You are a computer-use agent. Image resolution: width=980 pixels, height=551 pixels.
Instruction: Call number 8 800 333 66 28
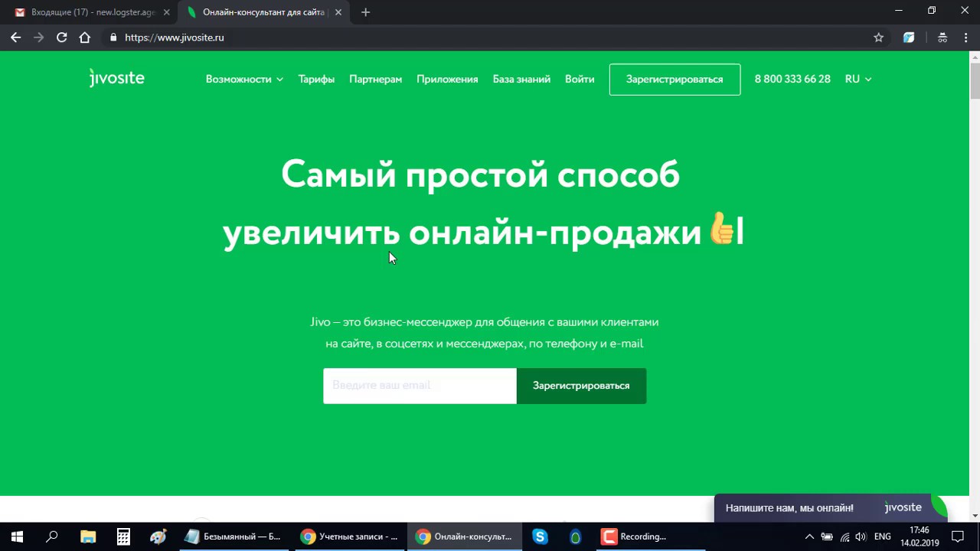(792, 79)
